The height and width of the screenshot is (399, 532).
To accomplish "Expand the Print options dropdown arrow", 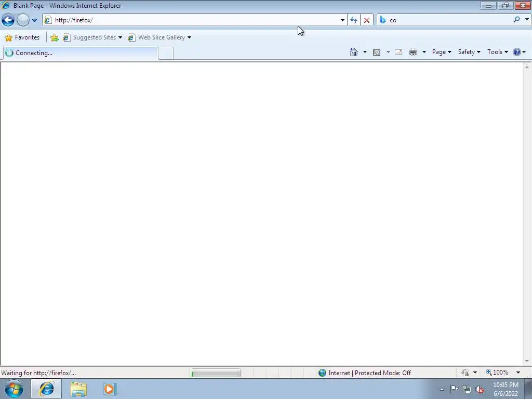I will tap(424, 52).
